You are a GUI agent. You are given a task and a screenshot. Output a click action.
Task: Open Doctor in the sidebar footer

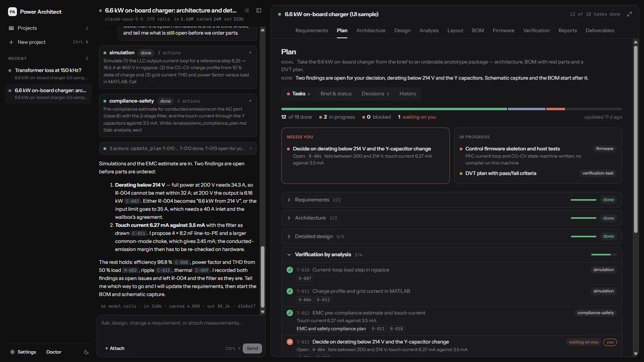[x=54, y=352]
